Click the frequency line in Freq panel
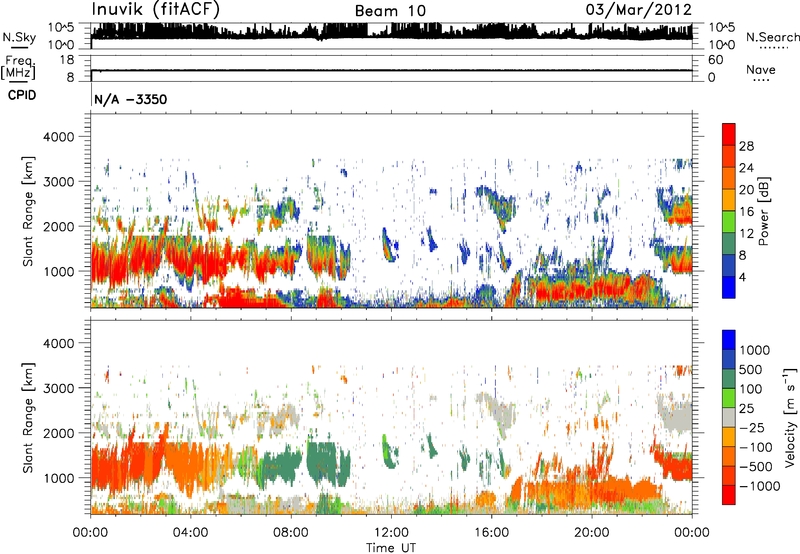Image resolution: width=800 pixels, height=554 pixels. [x=391, y=70]
